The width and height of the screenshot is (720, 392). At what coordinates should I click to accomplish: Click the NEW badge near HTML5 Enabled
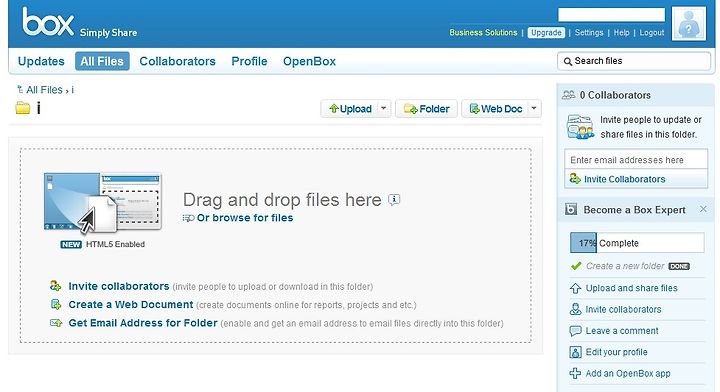pyautogui.click(x=71, y=244)
